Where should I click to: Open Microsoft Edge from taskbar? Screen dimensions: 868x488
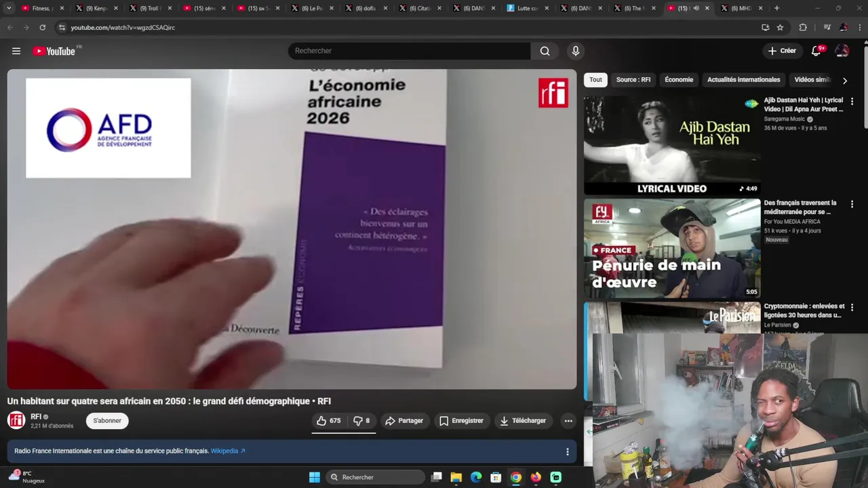(476, 477)
